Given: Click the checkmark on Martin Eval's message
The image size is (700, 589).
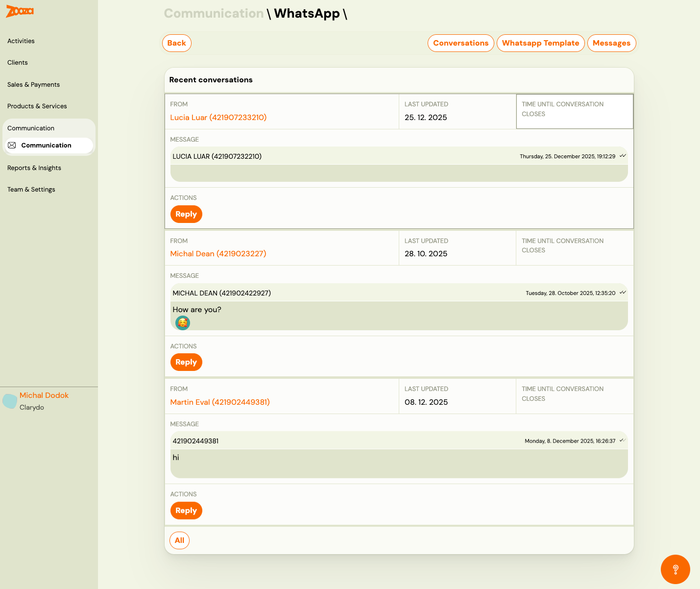Looking at the screenshot, I should pyautogui.click(x=623, y=441).
